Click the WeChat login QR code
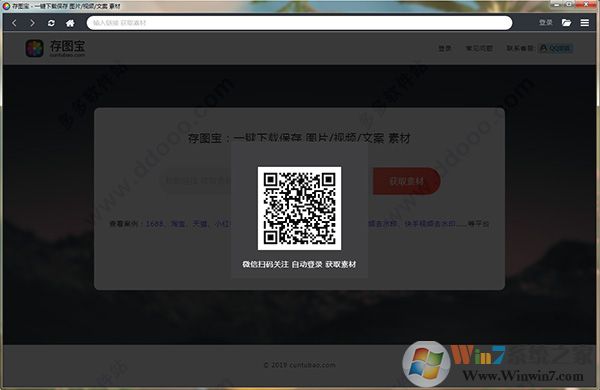This screenshot has width=600, height=390. click(299, 208)
